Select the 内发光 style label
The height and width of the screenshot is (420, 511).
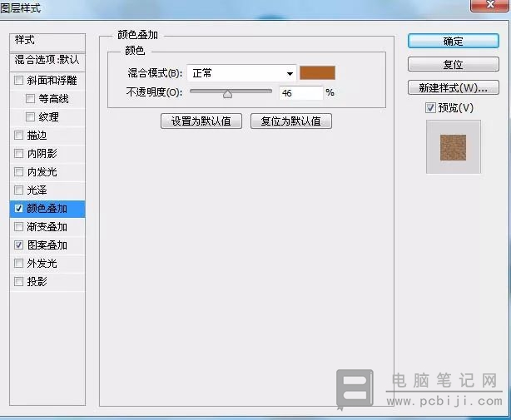tap(42, 171)
